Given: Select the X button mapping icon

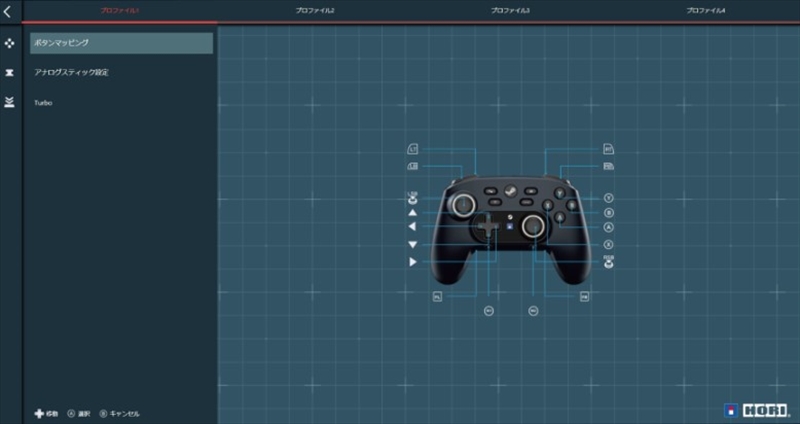Looking at the screenshot, I should point(608,244).
